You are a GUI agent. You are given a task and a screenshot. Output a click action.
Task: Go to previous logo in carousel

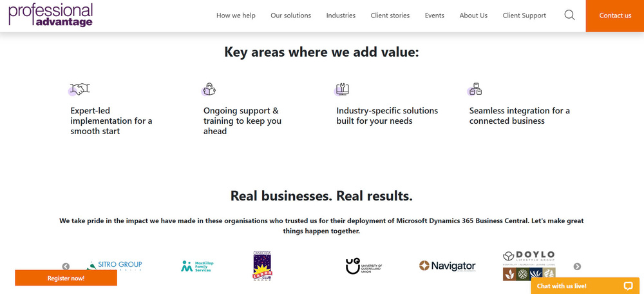tap(66, 266)
